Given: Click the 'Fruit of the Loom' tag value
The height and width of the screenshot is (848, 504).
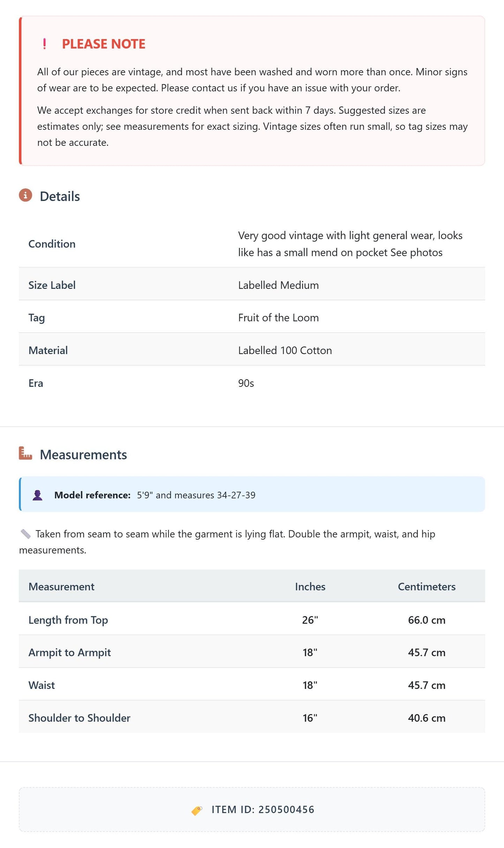Looking at the screenshot, I should (278, 317).
